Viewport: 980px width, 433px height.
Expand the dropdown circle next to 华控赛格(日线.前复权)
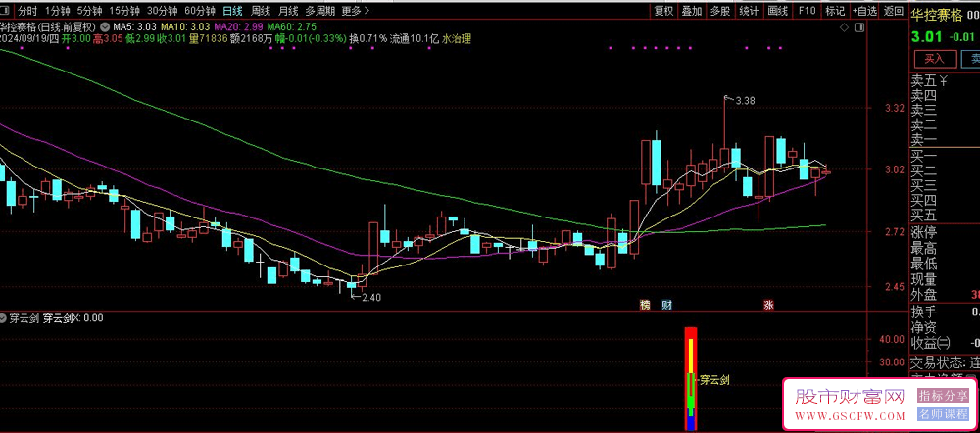(x=103, y=27)
